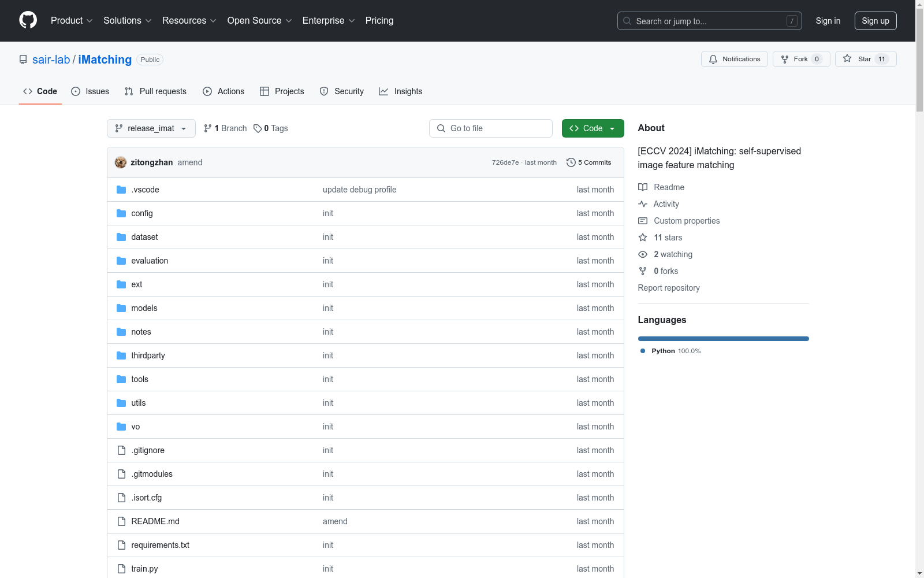Switch to the Code tab
The height and width of the screenshot is (578, 924).
coord(40,91)
